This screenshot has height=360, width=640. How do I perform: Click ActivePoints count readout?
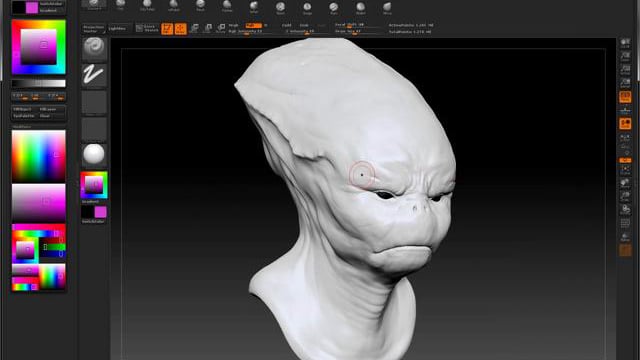(411, 25)
